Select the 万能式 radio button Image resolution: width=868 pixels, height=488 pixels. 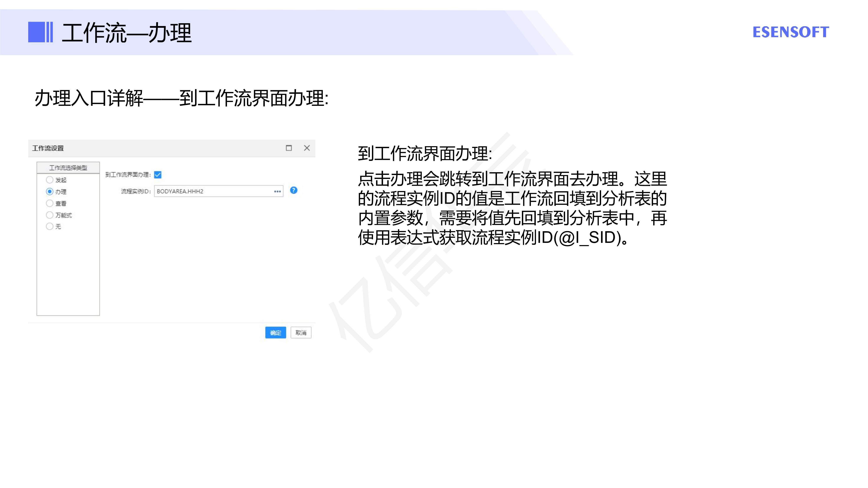pyautogui.click(x=49, y=215)
